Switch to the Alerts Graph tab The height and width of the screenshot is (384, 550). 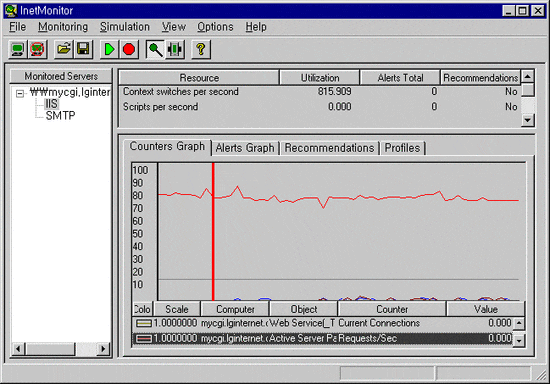coord(245,148)
